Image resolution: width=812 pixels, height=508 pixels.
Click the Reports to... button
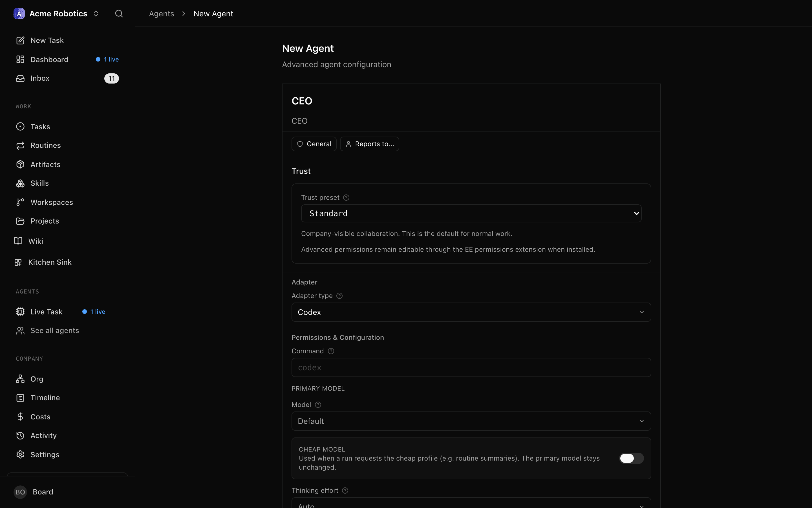[369, 144]
